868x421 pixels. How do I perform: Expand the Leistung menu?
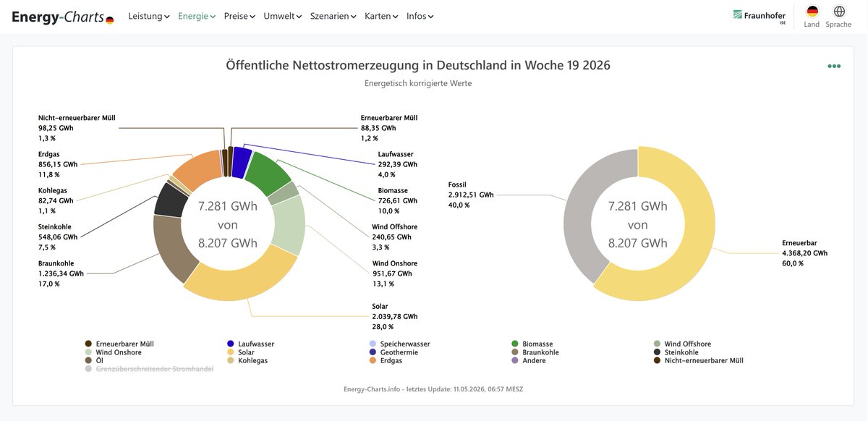[149, 16]
